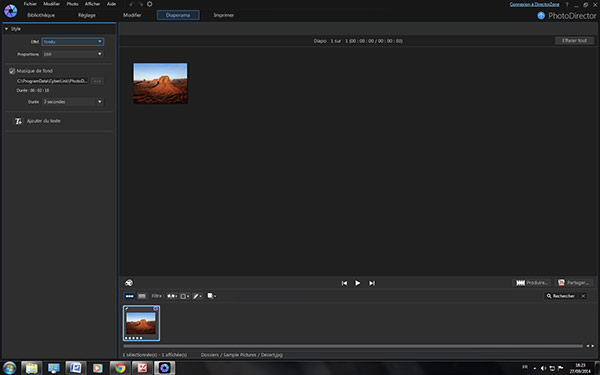Click the PhotoDirector aperture logo icon

pos(10,11)
